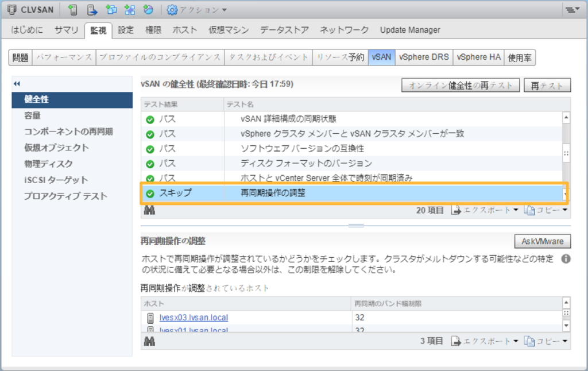Screen dimensions: 588x371
Task: Click the hosts table scrollbar up arrow
Action: click(x=566, y=302)
